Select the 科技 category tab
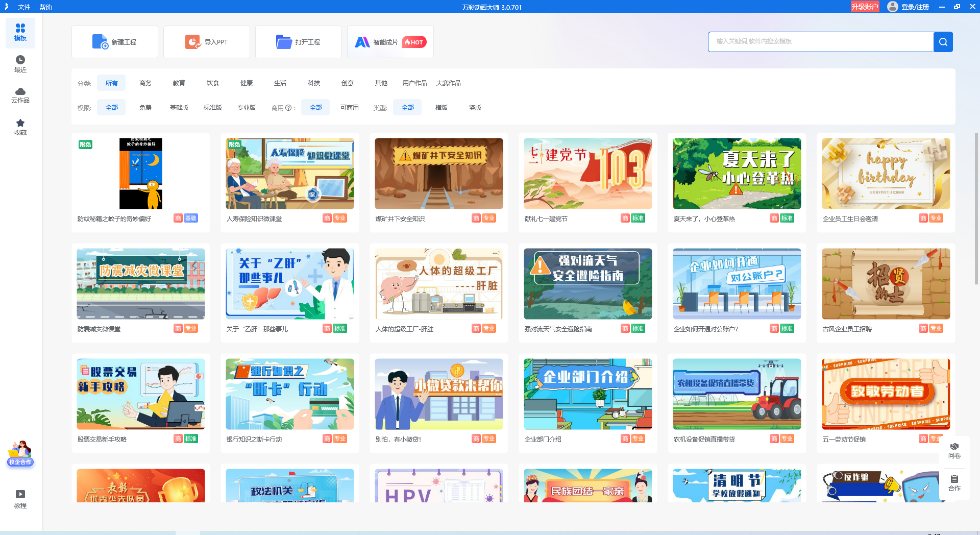980x535 pixels. point(314,83)
